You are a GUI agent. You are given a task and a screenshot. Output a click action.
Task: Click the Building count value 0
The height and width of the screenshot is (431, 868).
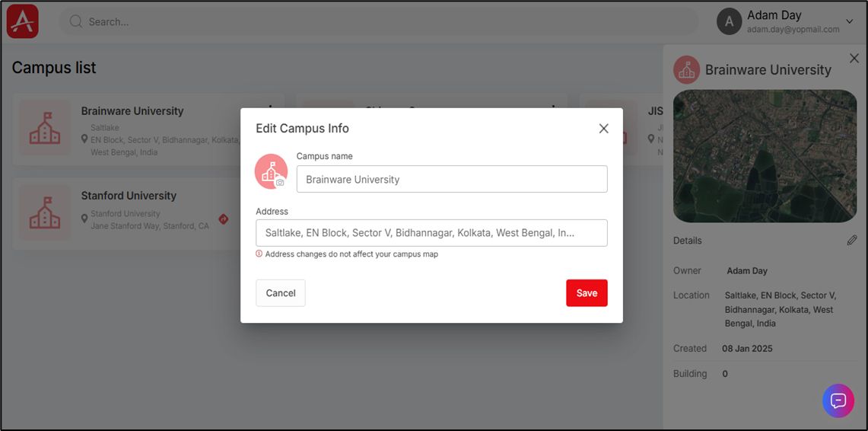(x=725, y=374)
